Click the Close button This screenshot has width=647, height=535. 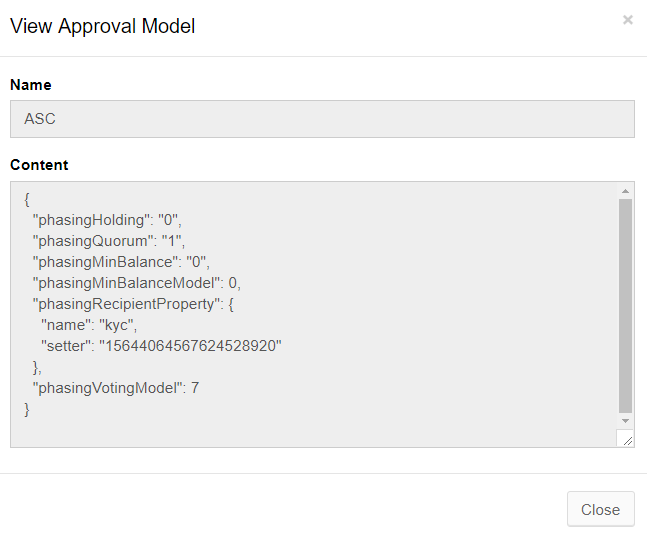(600, 509)
